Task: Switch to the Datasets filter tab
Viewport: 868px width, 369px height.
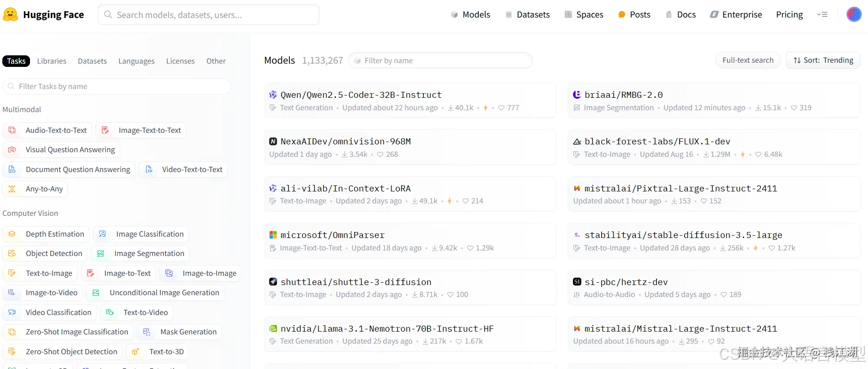Action: pos(92,61)
